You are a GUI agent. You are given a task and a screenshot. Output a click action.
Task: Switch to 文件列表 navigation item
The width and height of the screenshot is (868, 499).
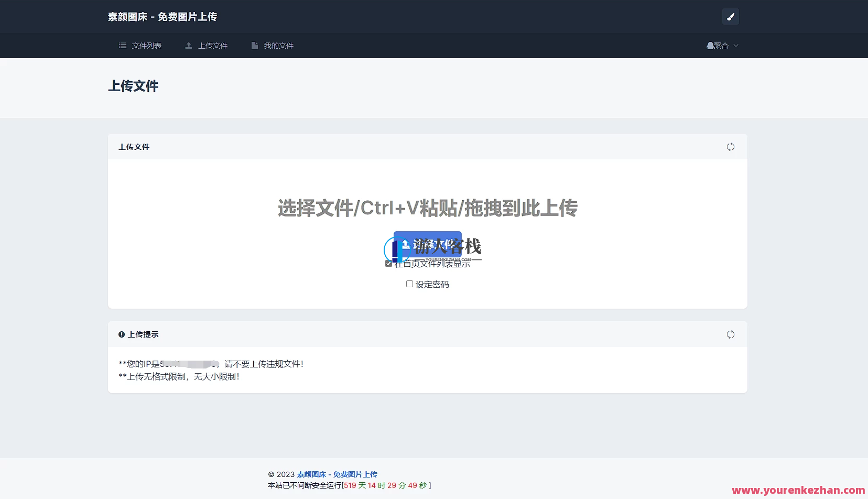tap(146, 45)
